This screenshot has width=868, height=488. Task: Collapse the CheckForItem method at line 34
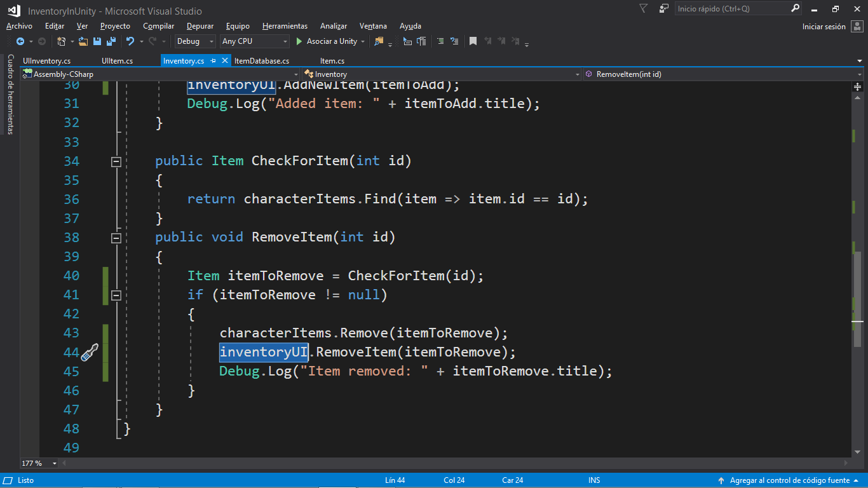pyautogui.click(x=116, y=161)
